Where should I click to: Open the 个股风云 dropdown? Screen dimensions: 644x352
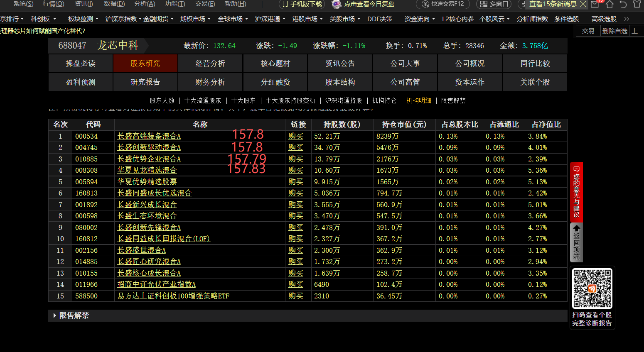[x=494, y=19]
